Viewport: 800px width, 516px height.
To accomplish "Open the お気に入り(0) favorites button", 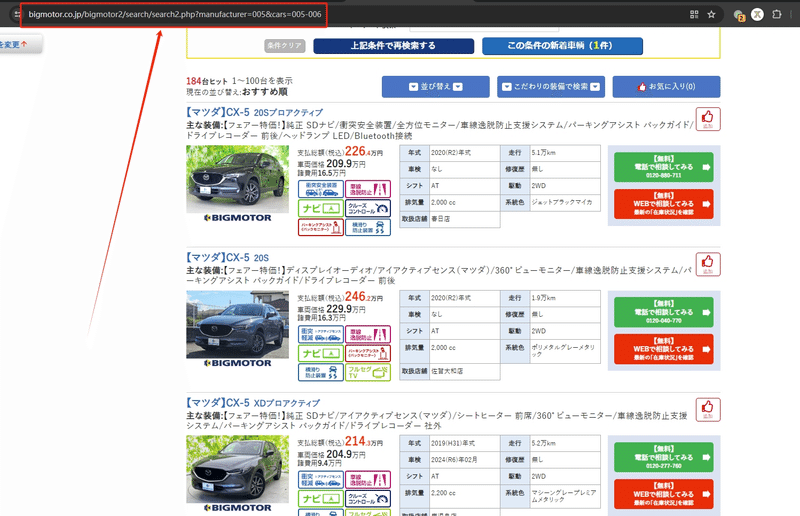I will click(x=666, y=87).
